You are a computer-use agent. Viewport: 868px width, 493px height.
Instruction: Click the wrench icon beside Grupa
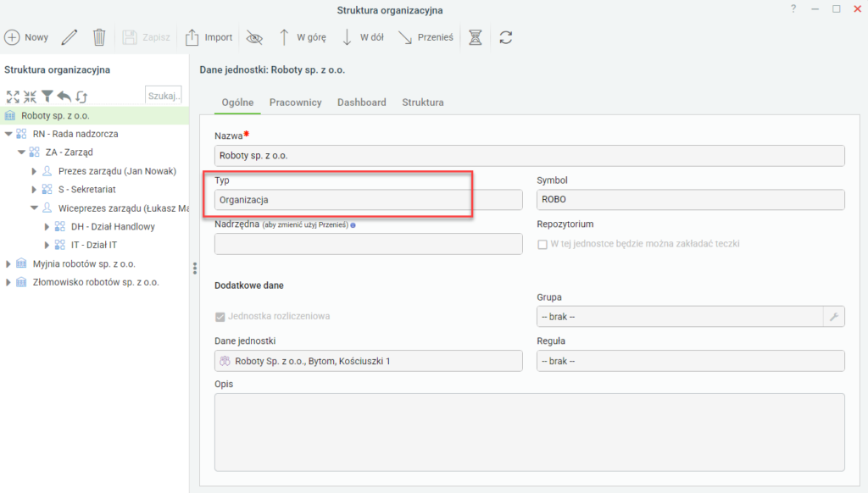pyautogui.click(x=834, y=317)
